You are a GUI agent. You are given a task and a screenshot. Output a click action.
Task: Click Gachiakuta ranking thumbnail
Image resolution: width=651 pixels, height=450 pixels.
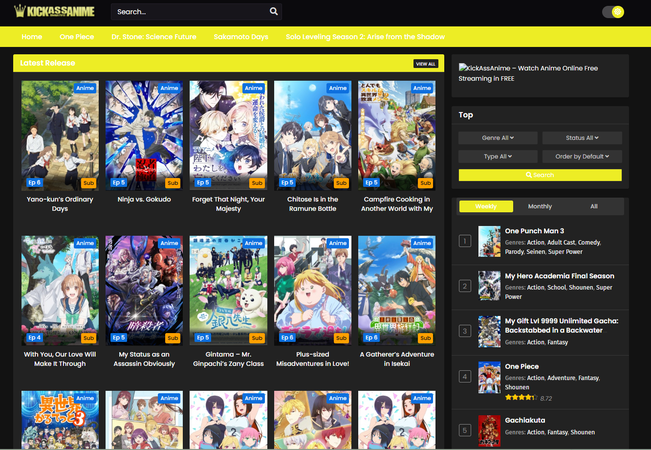pyautogui.click(x=489, y=430)
